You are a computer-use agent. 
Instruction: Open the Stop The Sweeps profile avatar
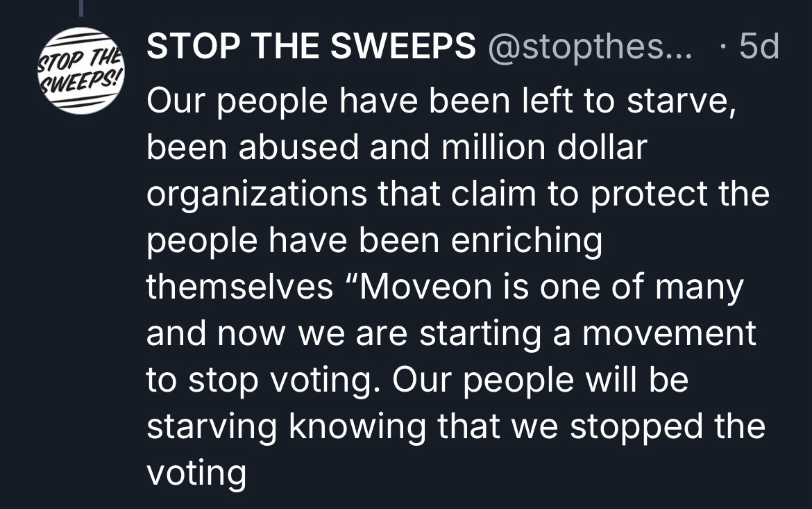(x=82, y=70)
